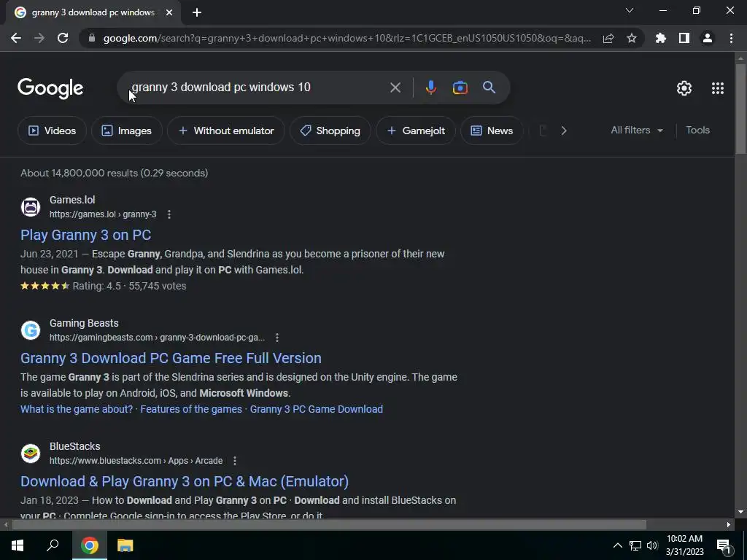
Task: Click the scroll right arrow at bottom
Action: [729, 525]
